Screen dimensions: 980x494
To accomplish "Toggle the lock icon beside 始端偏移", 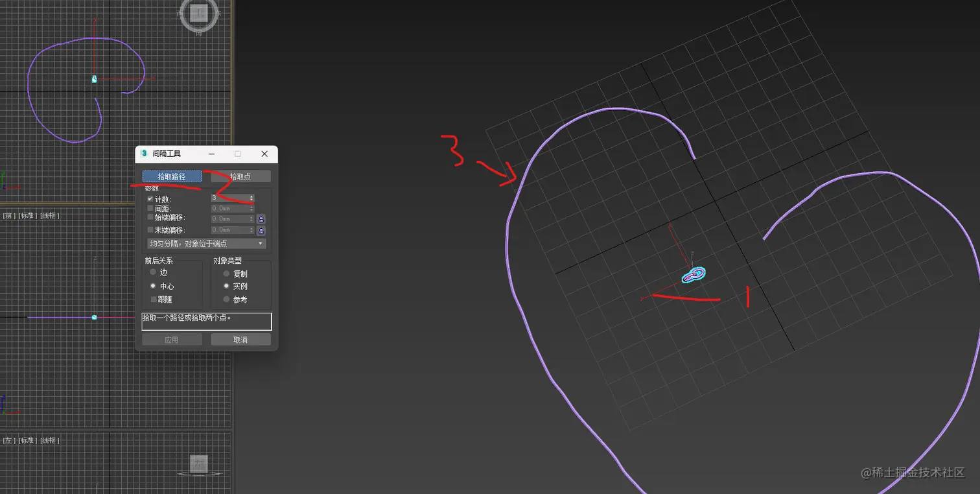I will (x=261, y=219).
